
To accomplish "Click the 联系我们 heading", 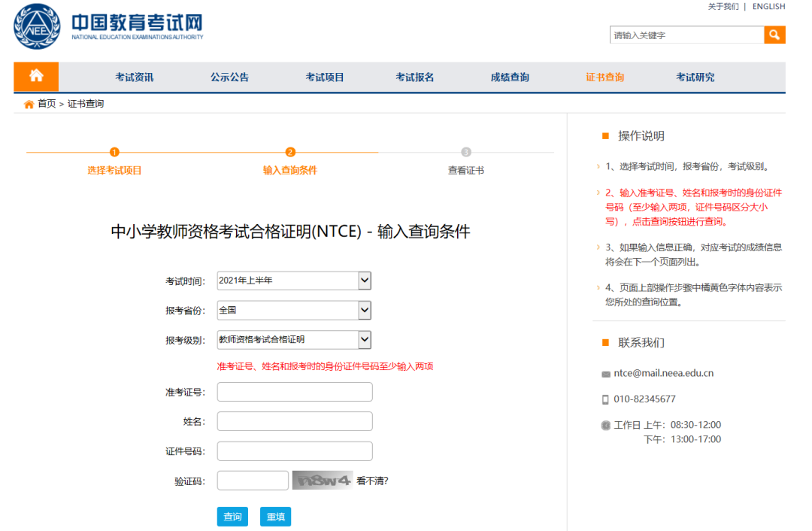I will [x=641, y=342].
